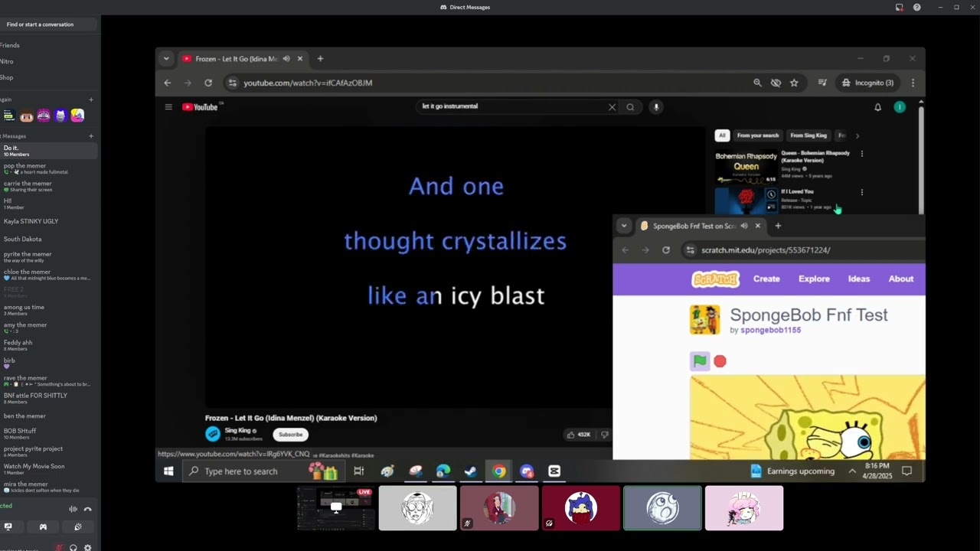Image resolution: width=980 pixels, height=551 pixels.
Task: Open the Steam taskbar icon
Action: [470, 471]
